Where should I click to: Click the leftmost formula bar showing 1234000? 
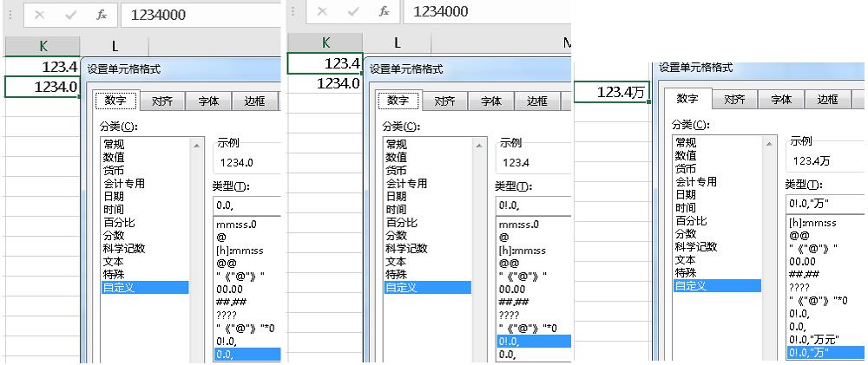(x=201, y=15)
